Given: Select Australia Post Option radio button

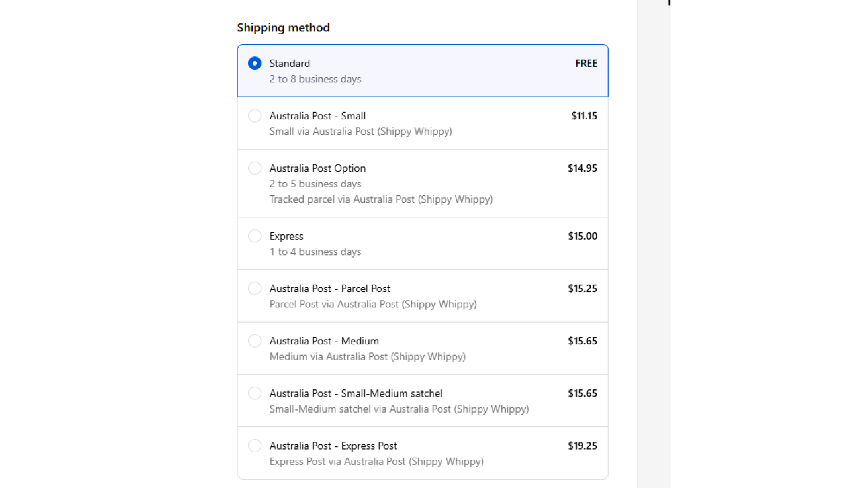Looking at the screenshot, I should pos(254,168).
